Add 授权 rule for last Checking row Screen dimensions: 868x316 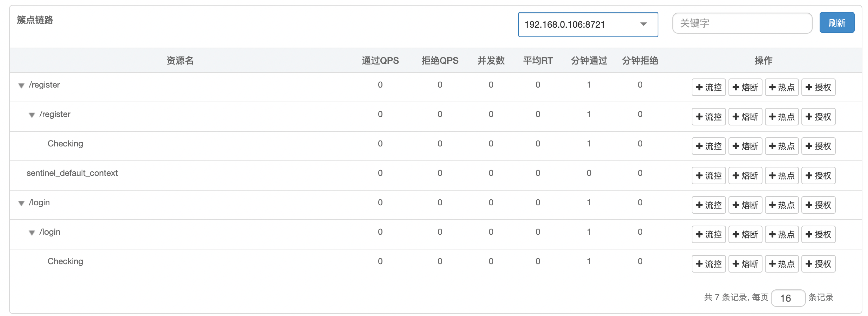pos(818,264)
